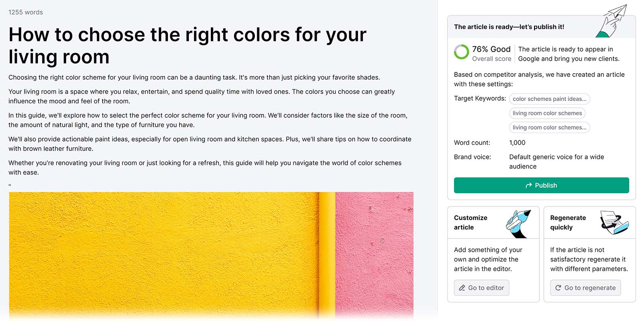Click the yellow and pink wall image

(211, 254)
